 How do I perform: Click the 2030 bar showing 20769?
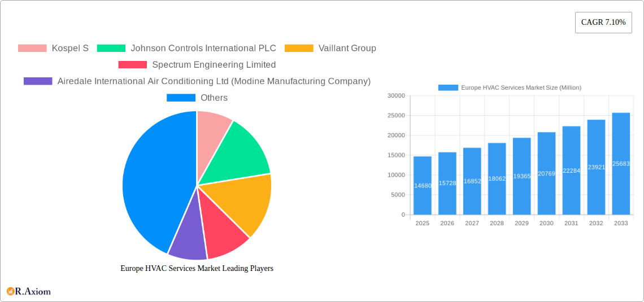(547, 173)
